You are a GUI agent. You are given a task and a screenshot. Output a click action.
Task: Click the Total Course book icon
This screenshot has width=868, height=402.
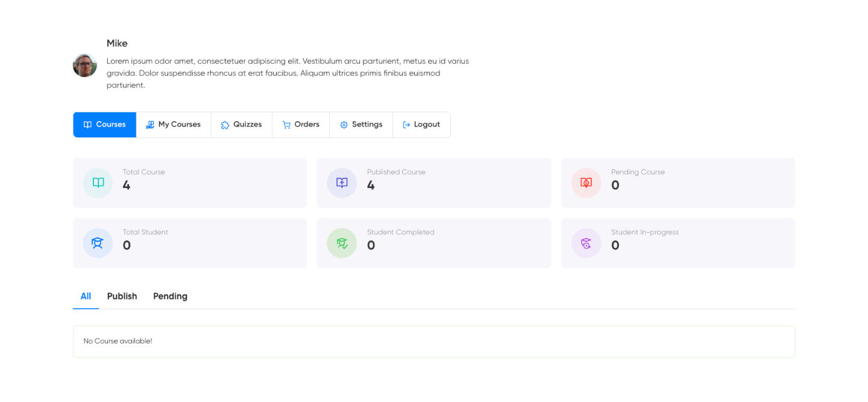coord(98,183)
